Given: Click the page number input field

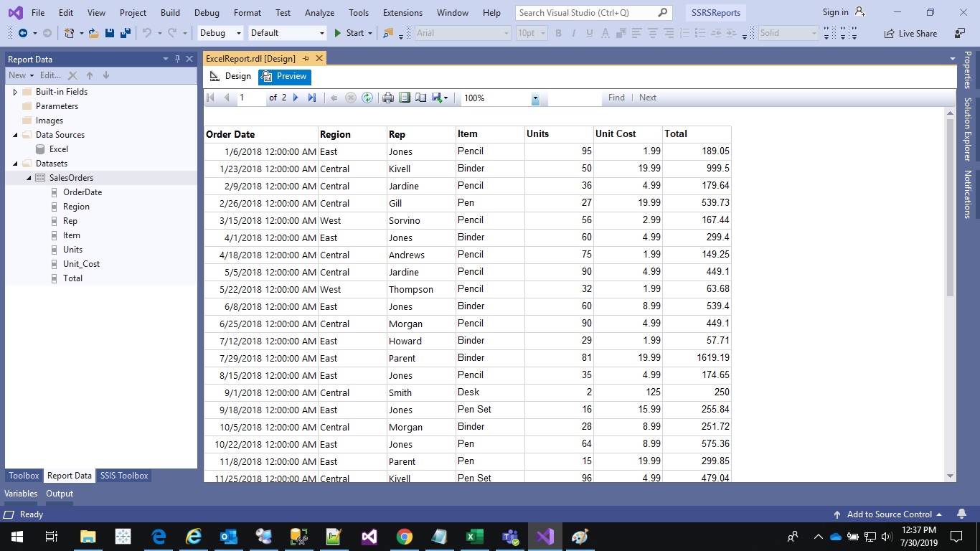Looking at the screenshot, I should [x=251, y=98].
